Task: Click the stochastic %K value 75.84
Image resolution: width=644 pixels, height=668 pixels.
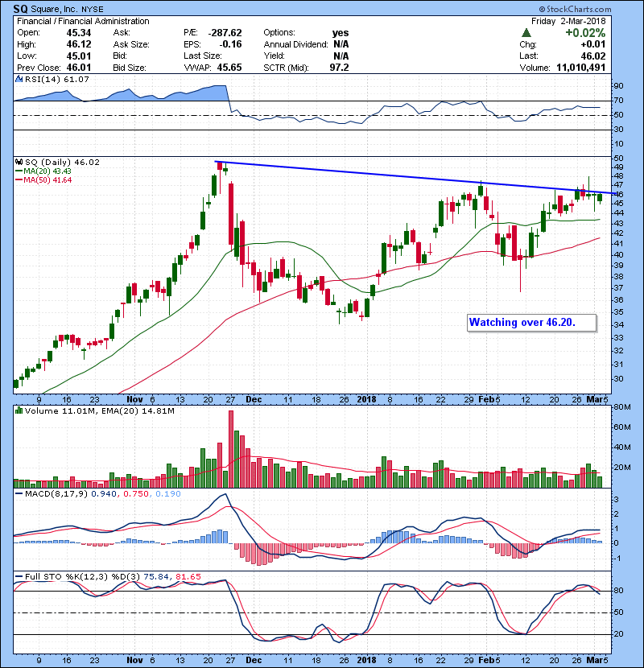Action: pyautogui.click(x=156, y=577)
